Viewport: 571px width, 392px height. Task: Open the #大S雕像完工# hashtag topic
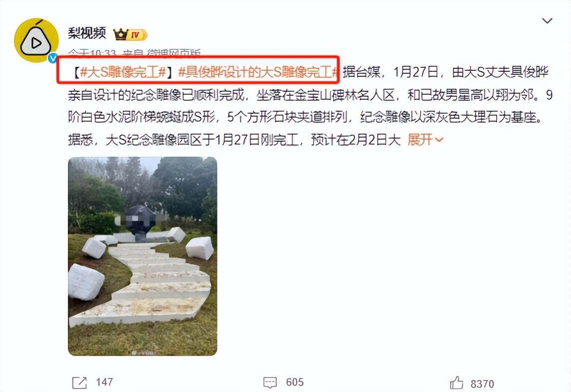123,72
